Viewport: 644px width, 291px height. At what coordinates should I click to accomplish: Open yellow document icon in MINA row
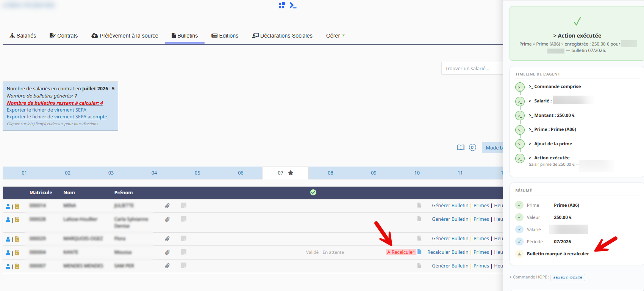pyautogui.click(x=17, y=206)
